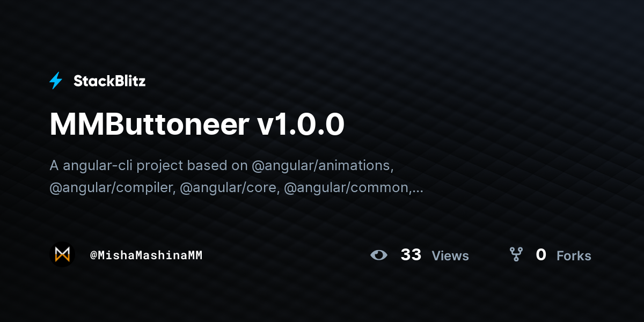644x322 pixels.
Task: Click the @angular/animations text in description
Action: (x=323, y=165)
